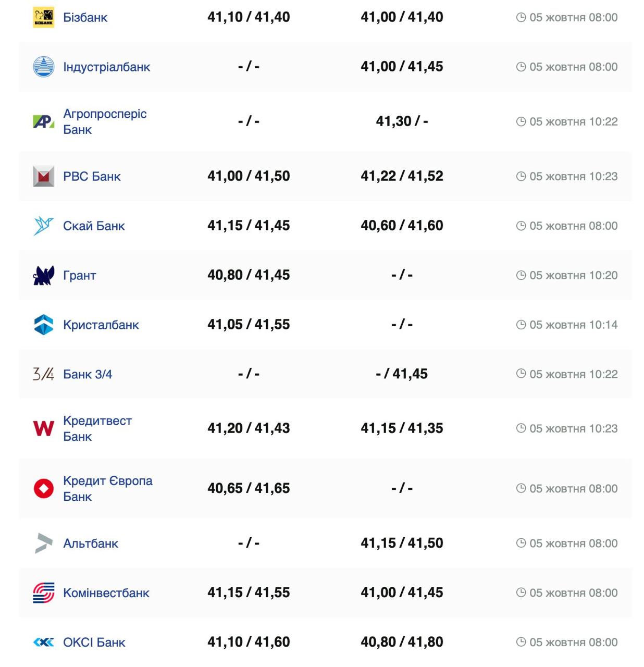This screenshot has width=644, height=667.
Task: Click the Альтбанк logo icon
Action: [x=43, y=543]
